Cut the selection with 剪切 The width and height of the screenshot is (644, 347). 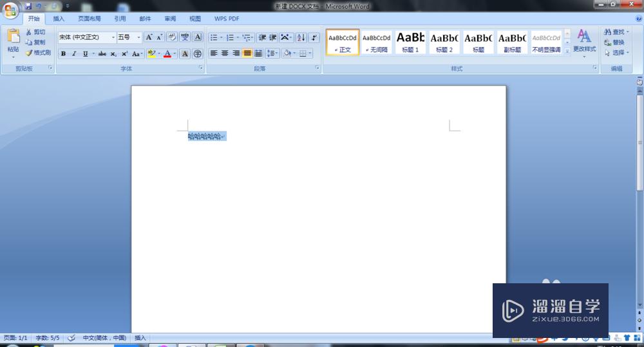click(x=35, y=32)
